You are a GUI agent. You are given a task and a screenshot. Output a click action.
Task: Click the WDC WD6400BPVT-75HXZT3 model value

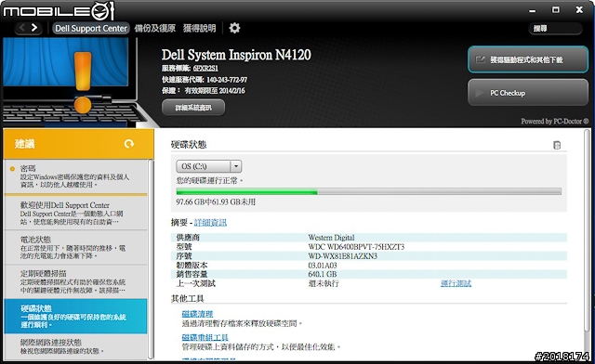[356, 247]
